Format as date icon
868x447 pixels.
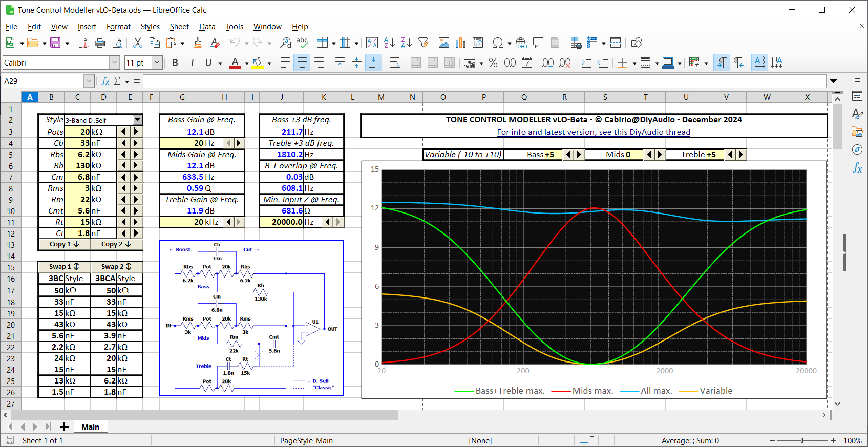click(527, 62)
